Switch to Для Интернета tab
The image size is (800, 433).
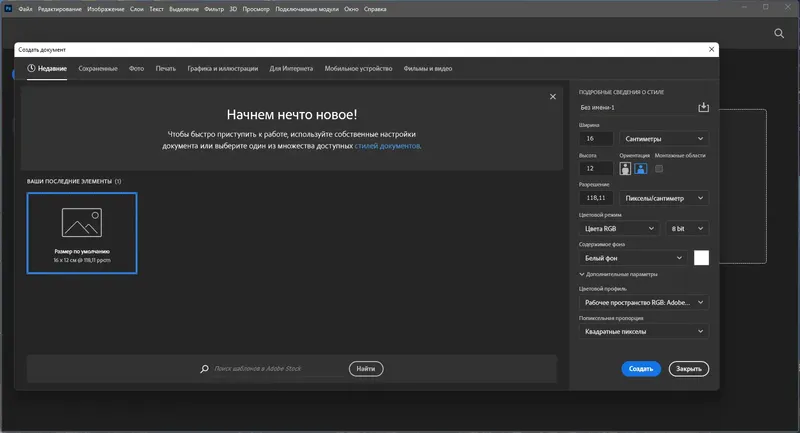(x=291, y=68)
